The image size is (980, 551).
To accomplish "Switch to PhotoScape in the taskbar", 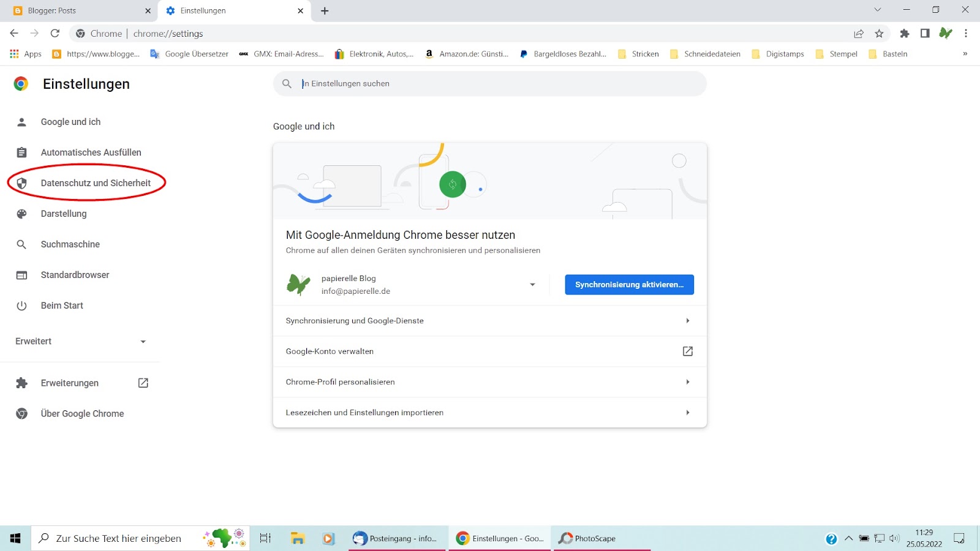I will (x=602, y=538).
